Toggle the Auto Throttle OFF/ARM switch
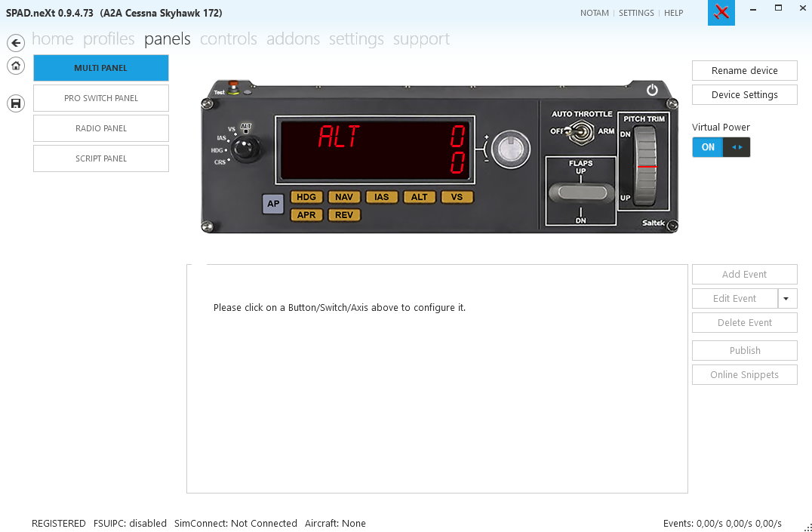The height and width of the screenshot is (532, 812). (579, 131)
